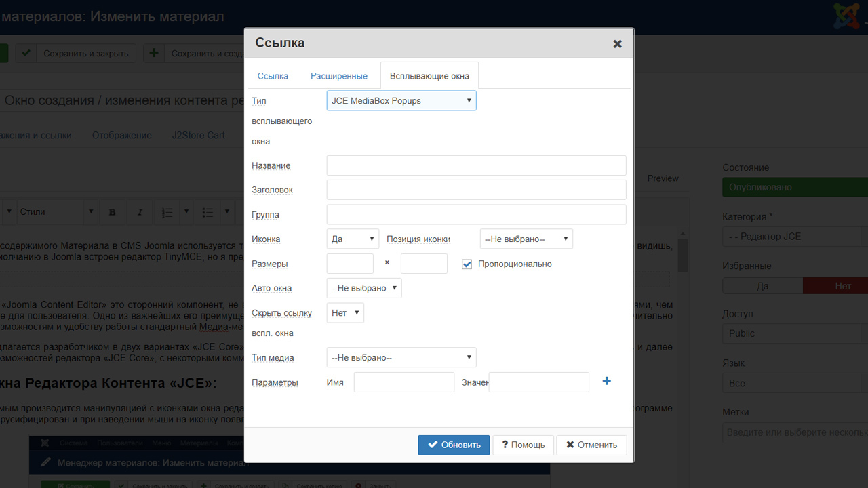Click the height field in Размеры
The width and height of the screenshot is (868, 488).
tap(424, 264)
